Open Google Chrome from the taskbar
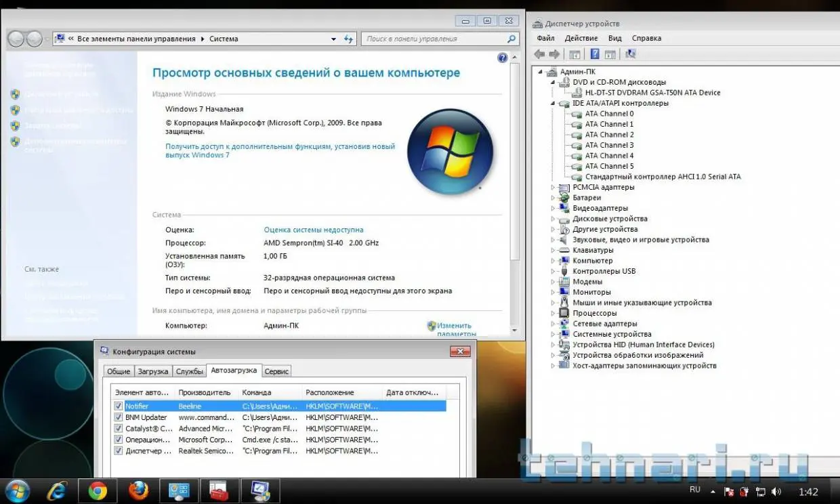 [98, 490]
